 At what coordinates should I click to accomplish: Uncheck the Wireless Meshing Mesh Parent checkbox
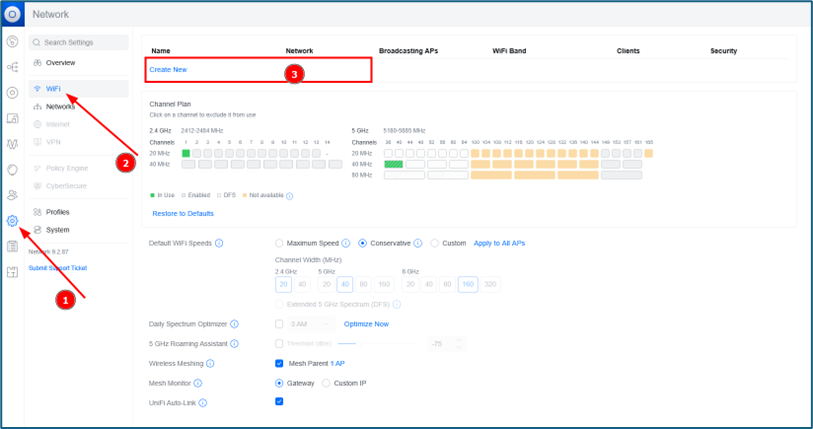(279, 363)
